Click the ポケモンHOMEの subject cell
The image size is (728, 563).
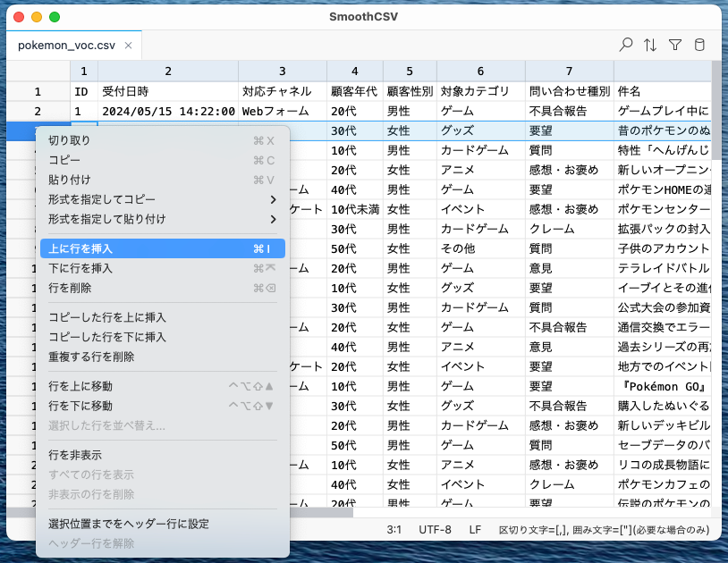tap(663, 189)
